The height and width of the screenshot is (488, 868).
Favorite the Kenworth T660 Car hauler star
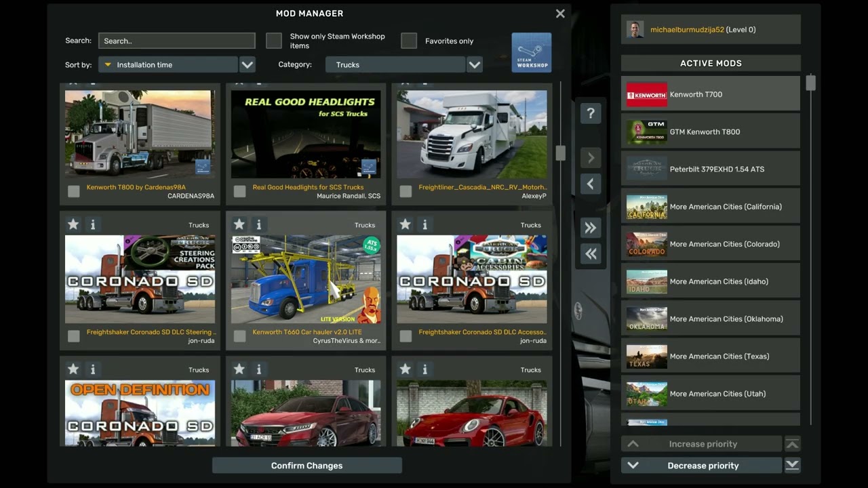(x=239, y=224)
